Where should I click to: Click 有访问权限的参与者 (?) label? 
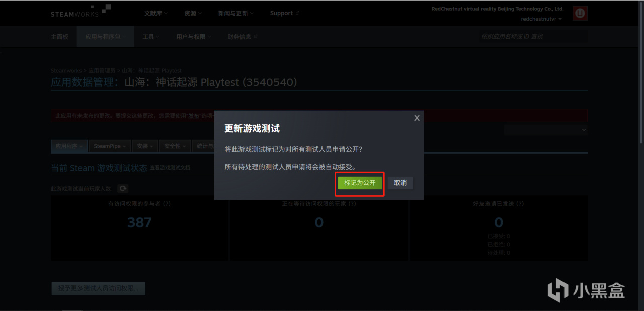(x=139, y=204)
